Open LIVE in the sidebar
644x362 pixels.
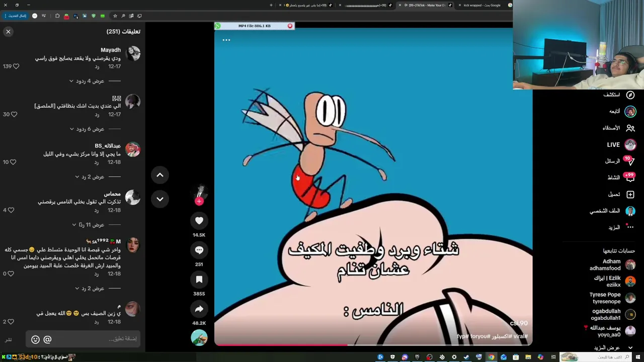[621, 145]
